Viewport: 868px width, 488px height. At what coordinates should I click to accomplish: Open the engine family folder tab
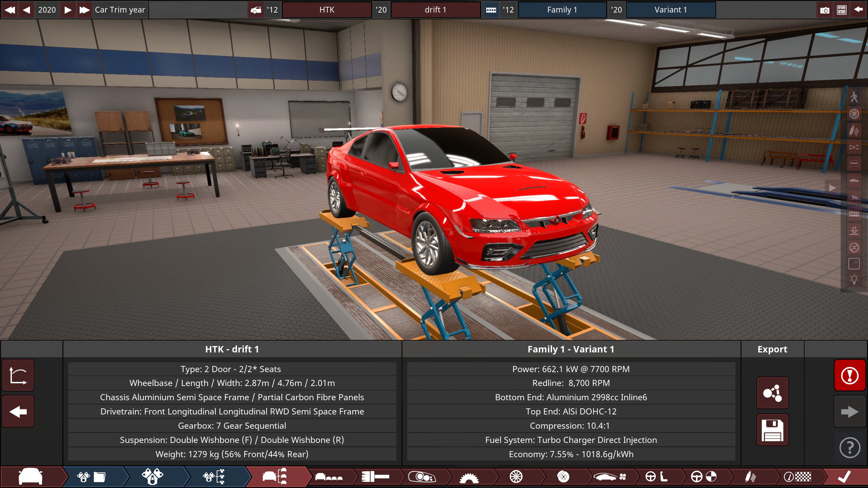(x=92, y=477)
